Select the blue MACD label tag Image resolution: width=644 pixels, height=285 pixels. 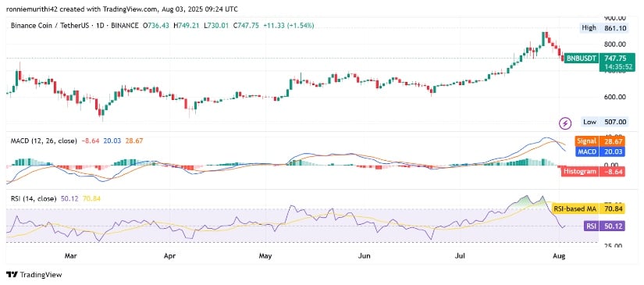click(586, 151)
